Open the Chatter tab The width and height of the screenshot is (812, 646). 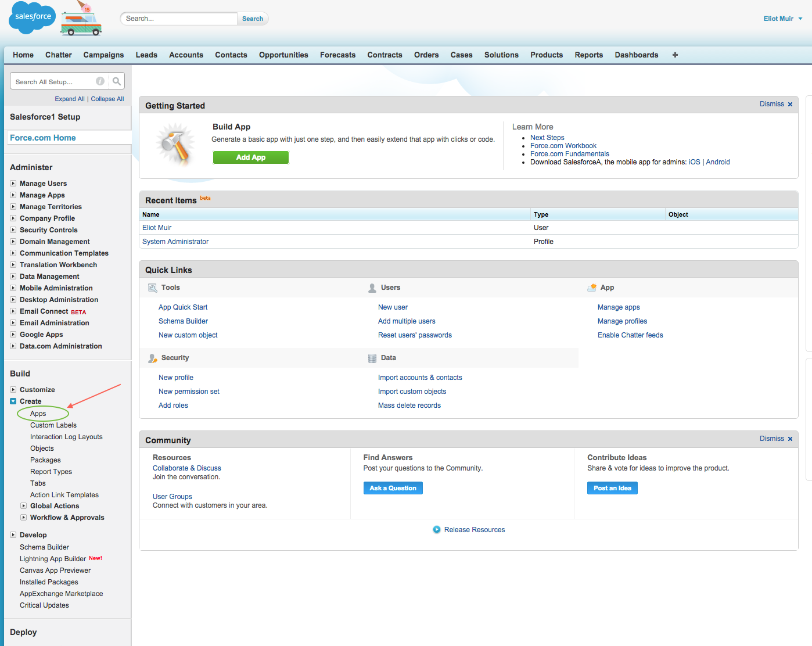coord(59,55)
